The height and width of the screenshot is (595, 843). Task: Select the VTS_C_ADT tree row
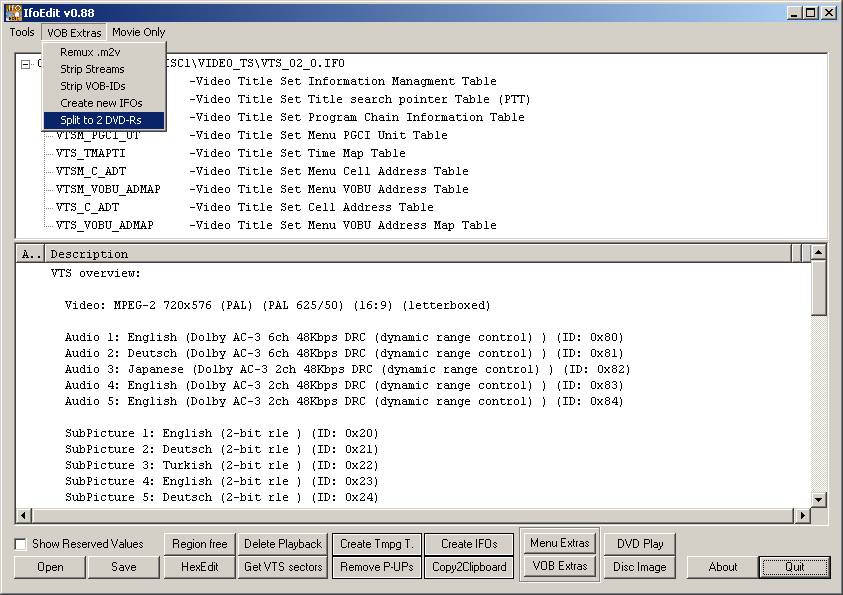click(90, 207)
